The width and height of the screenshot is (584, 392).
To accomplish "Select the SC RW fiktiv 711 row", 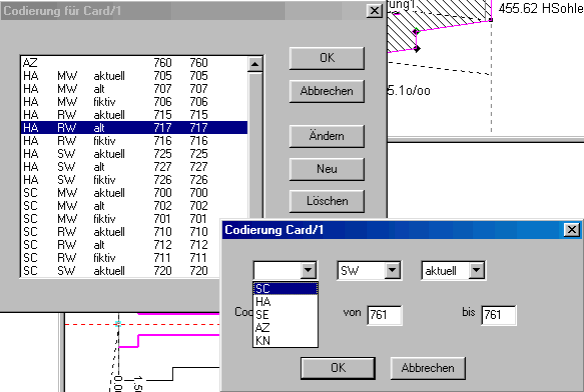I will tap(121, 258).
